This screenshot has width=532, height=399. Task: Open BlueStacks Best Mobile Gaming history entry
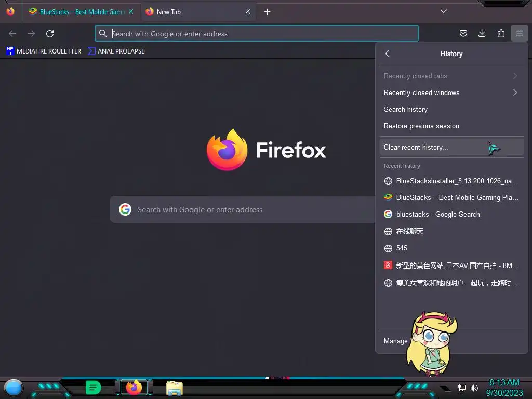(451, 197)
